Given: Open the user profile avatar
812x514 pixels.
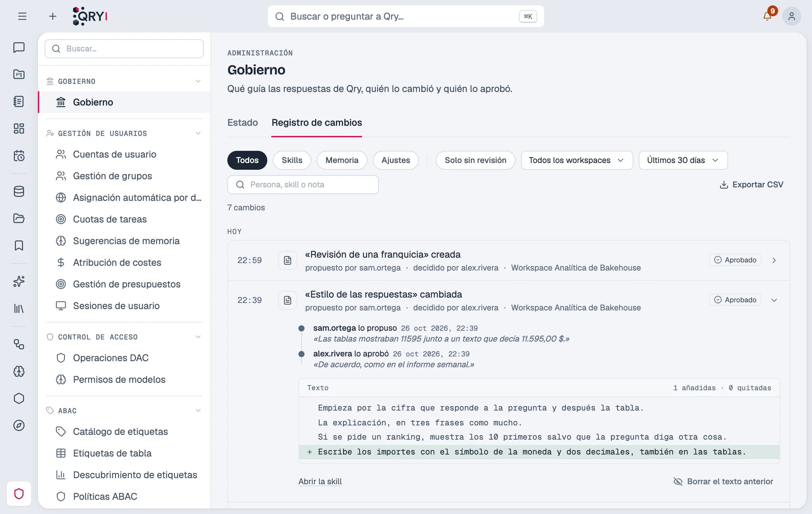Looking at the screenshot, I should (791, 16).
